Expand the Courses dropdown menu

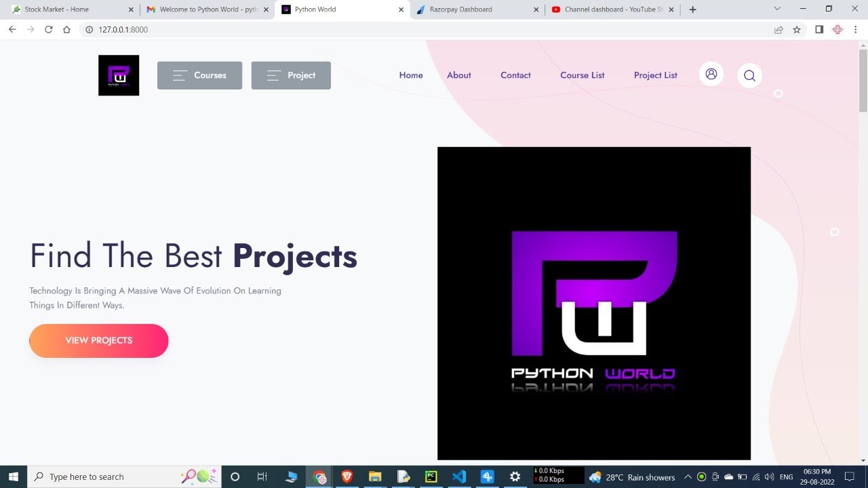click(x=199, y=75)
